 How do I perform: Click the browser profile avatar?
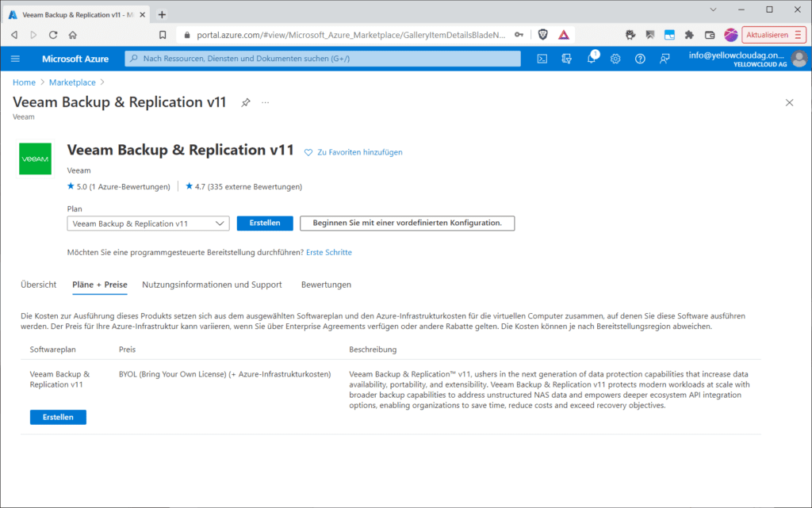[730, 35]
